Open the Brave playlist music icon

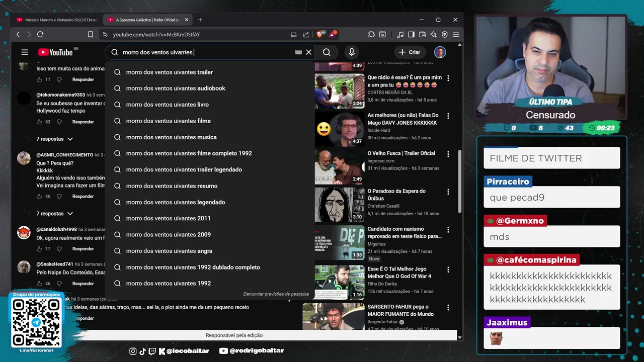(400, 34)
